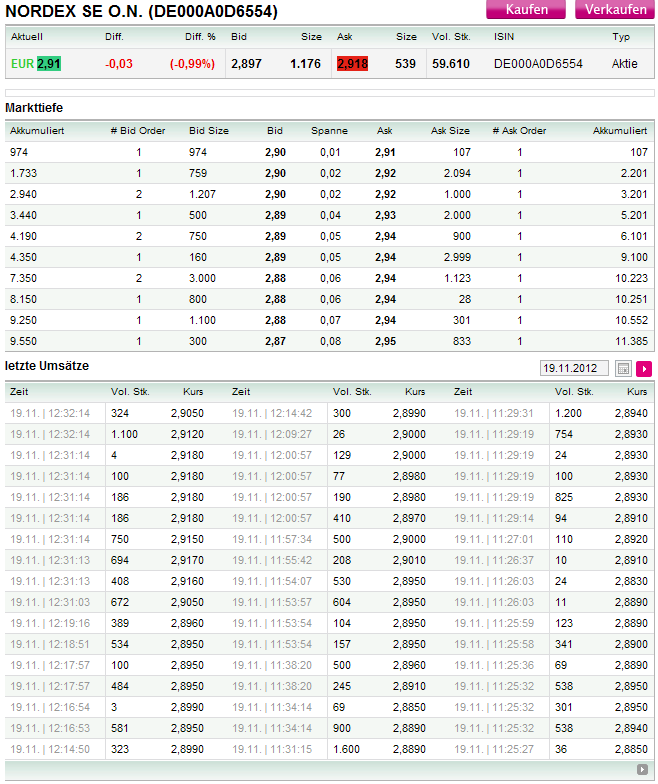Viewport: 658px width, 784px height.
Task: Click the # Bid Order column header
Action: click(138, 130)
